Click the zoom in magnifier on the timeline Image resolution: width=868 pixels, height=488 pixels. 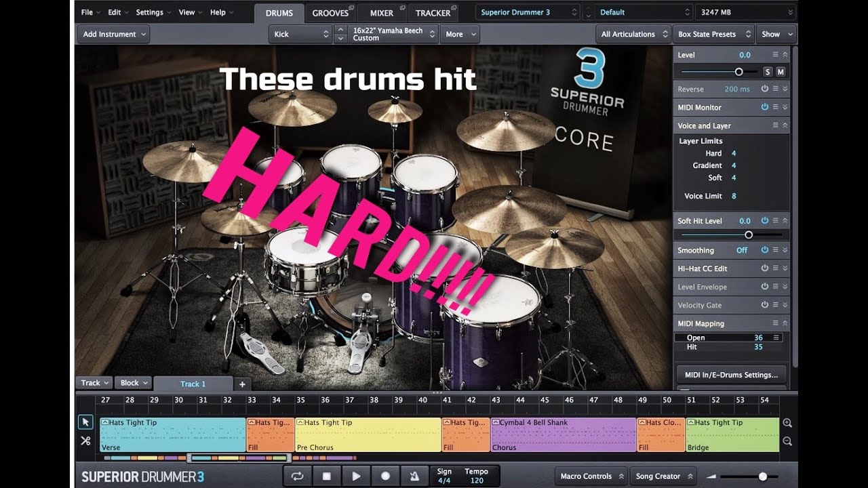click(x=787, y=423)
